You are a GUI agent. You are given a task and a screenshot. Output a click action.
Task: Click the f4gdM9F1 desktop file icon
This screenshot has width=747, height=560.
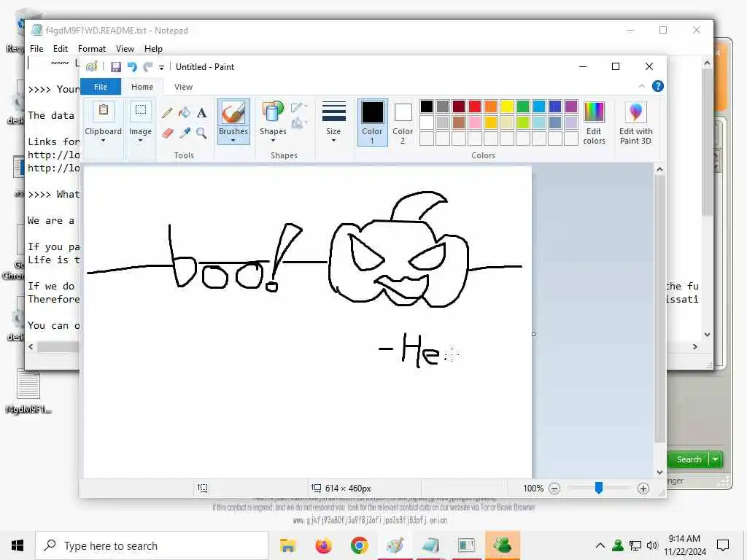28,392
